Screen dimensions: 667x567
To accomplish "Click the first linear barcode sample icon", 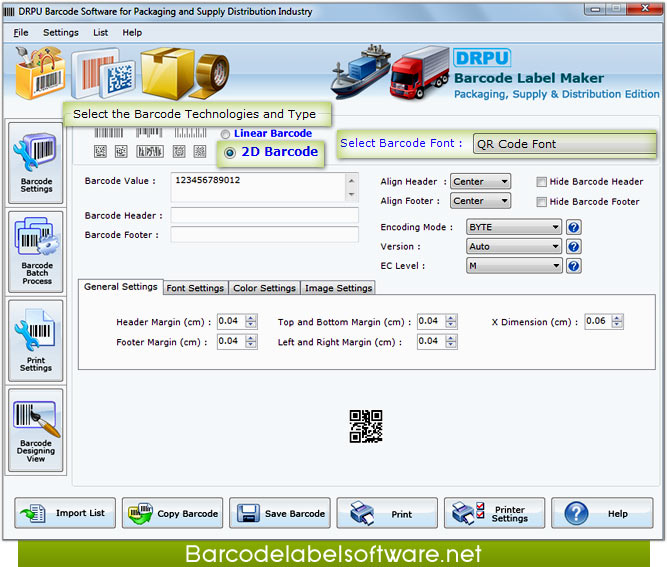I will (x=108, y=133).
